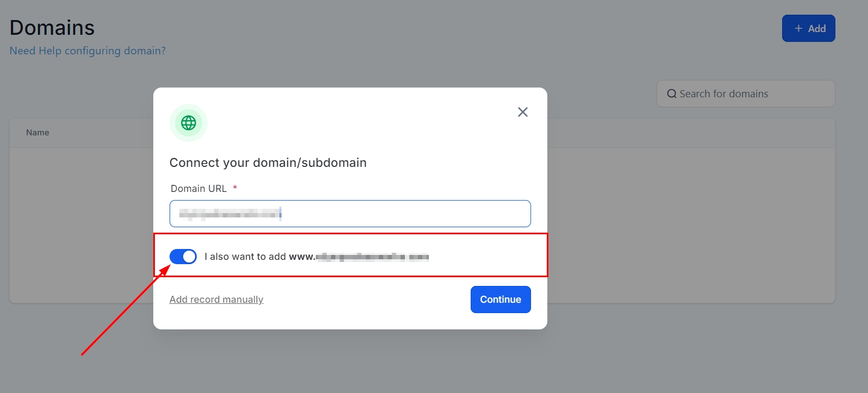Click the red required asterisk
Viewport: 868px width, 393px height.
(235, 188)
